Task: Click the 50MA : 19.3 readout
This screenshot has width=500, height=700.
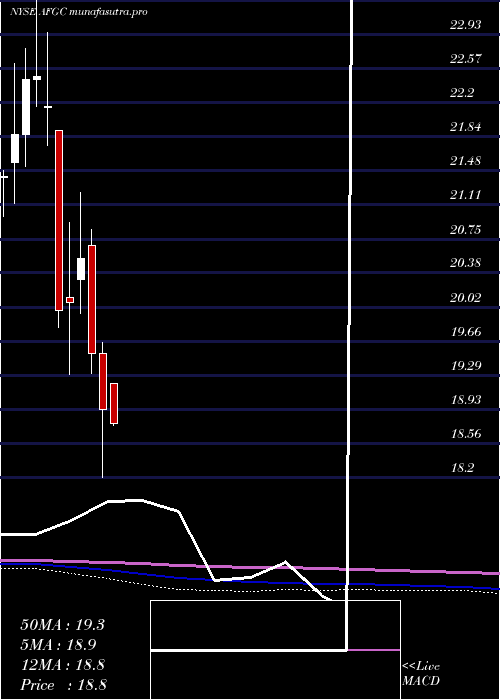Action: tap(62, 625)
